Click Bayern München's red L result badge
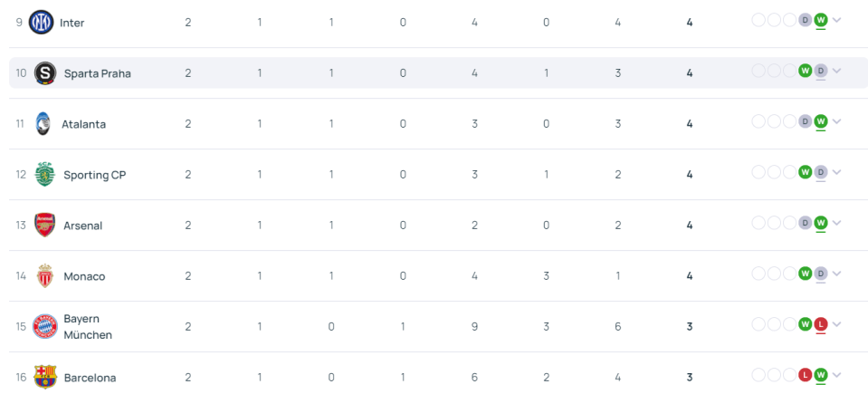Image resolution: width=868 pixels, height=394 pixels. 820,324
